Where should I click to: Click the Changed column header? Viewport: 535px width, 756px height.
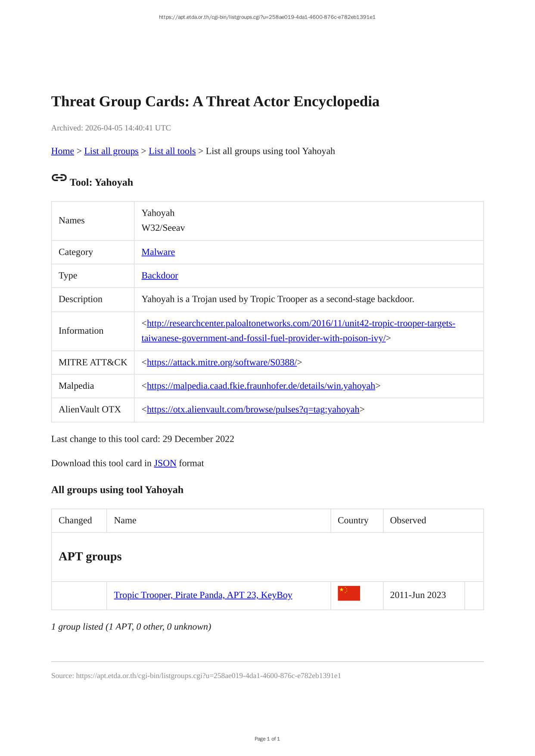[x=75, y=521]
